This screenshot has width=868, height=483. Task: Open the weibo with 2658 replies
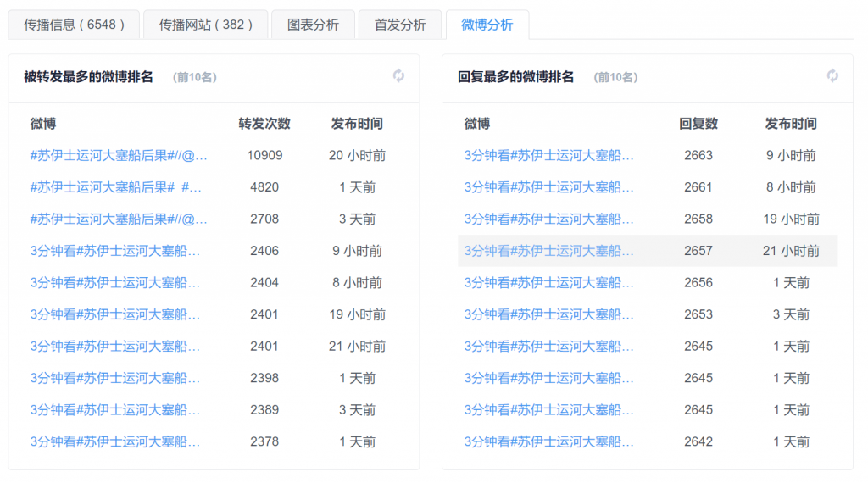pyautogui.click(x=549, y=219)
